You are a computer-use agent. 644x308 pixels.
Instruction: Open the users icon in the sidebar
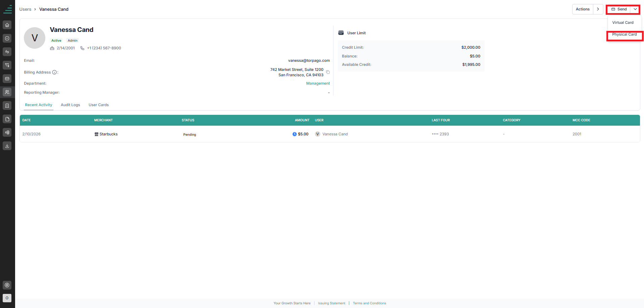(7, 92)
